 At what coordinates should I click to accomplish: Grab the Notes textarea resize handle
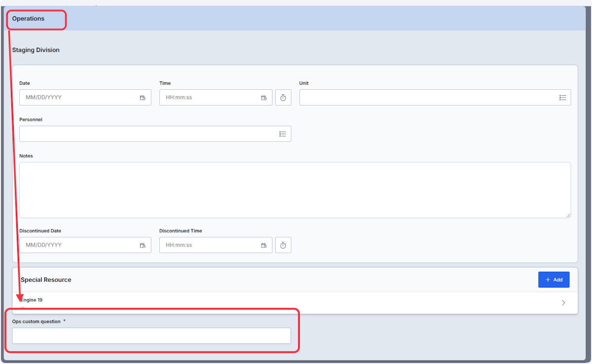coord(568,215)
